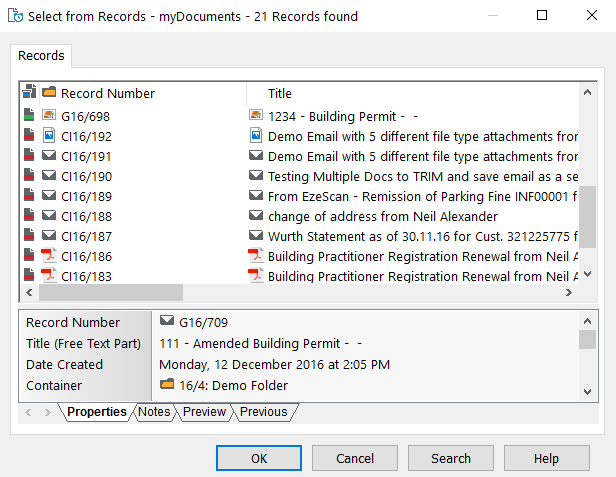Click the PDF icon next to CI16/186
Screen dimensions: 616x477
tap(49, 256)
